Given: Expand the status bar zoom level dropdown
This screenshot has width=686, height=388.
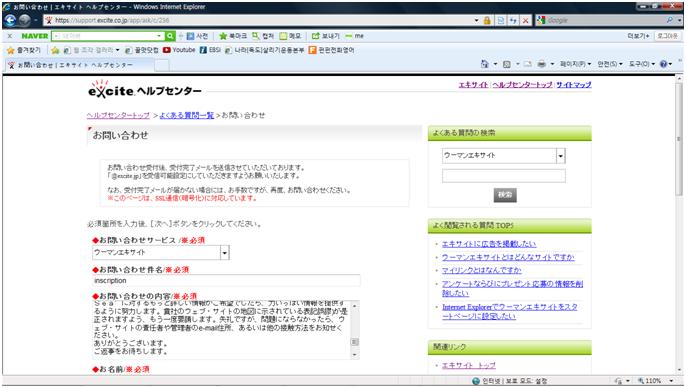Looking at the screenshot, I should coord(672,381).
